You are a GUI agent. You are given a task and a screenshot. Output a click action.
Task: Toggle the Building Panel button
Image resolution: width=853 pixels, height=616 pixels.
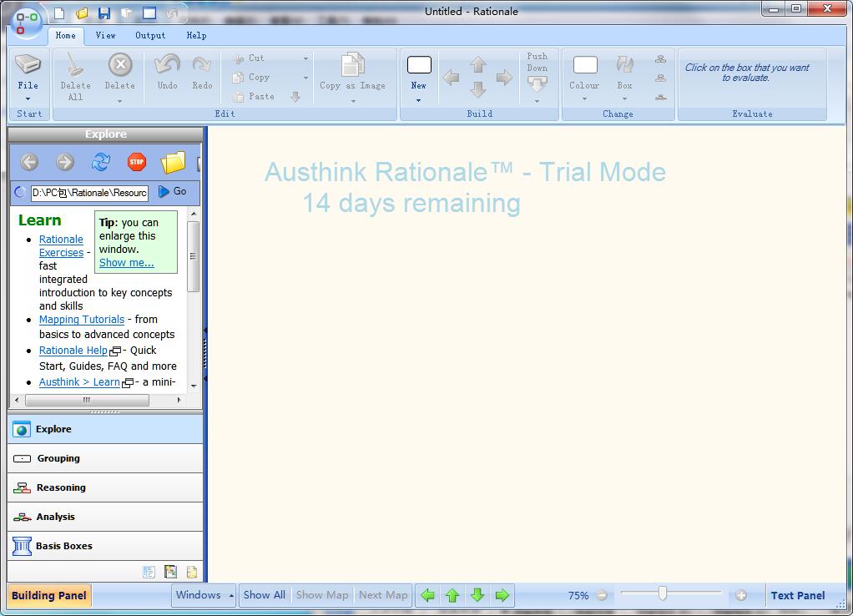coord(48,595)
